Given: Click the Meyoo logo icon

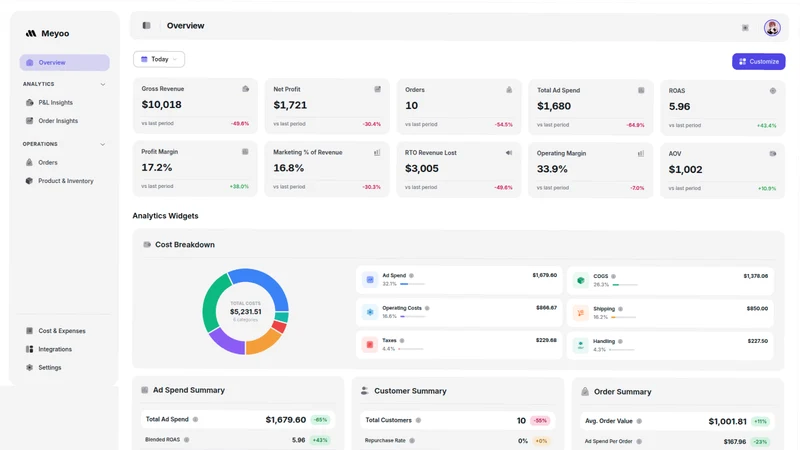Looking at the screenshot, I should (31, 33).
